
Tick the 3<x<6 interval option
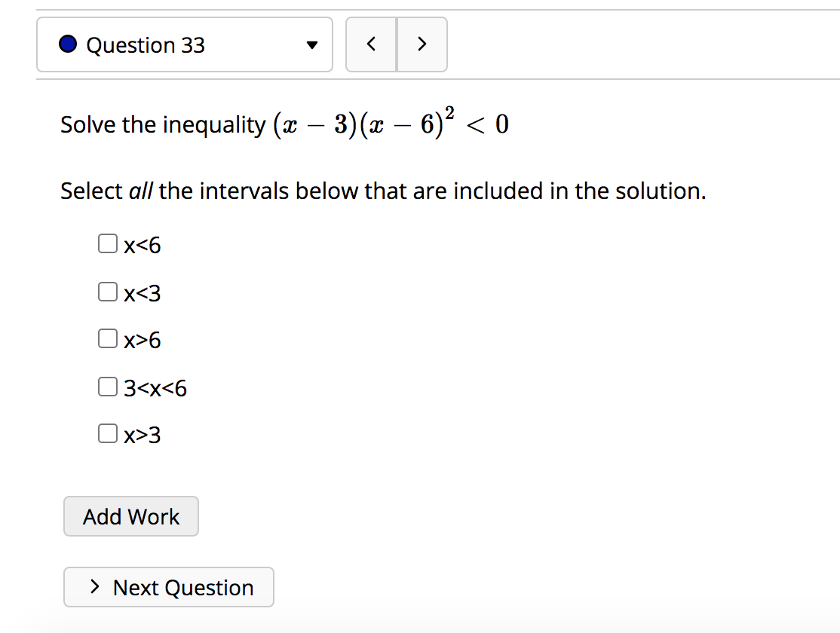tap(107, 386)
